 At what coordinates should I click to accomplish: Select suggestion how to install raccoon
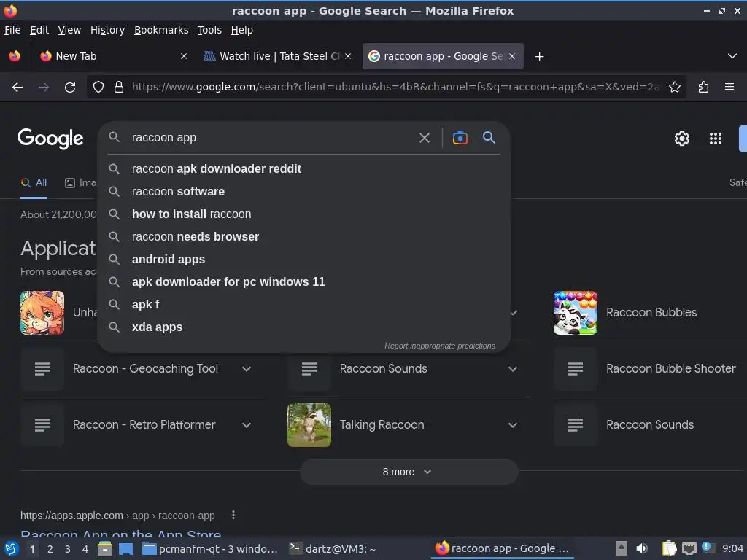coord(304,214)
